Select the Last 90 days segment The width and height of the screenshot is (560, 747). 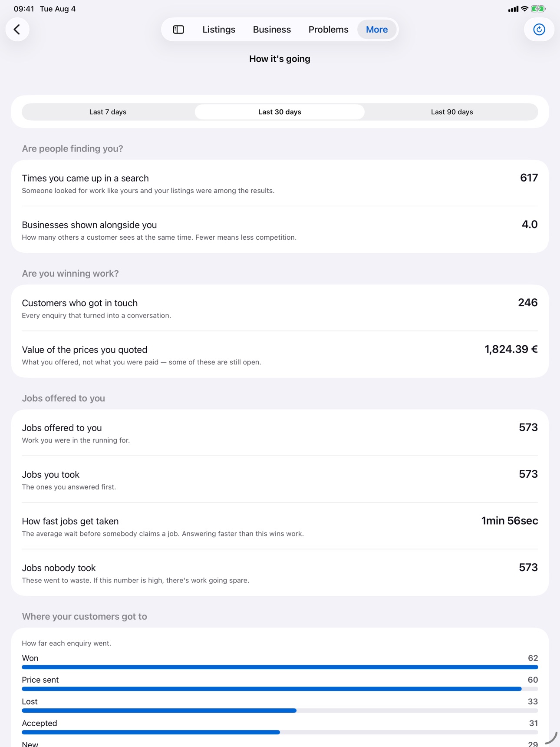[x=452, y=112]
